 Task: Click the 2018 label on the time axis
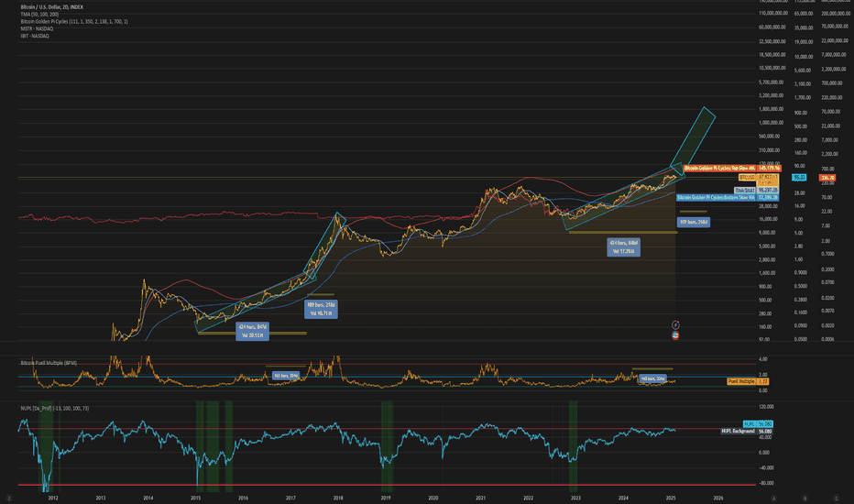coord(338,498)
